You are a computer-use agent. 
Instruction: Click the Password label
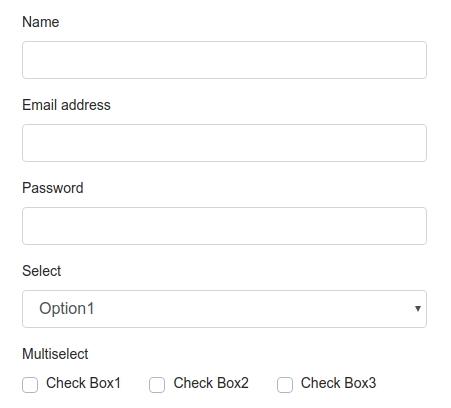coord(53,188)
